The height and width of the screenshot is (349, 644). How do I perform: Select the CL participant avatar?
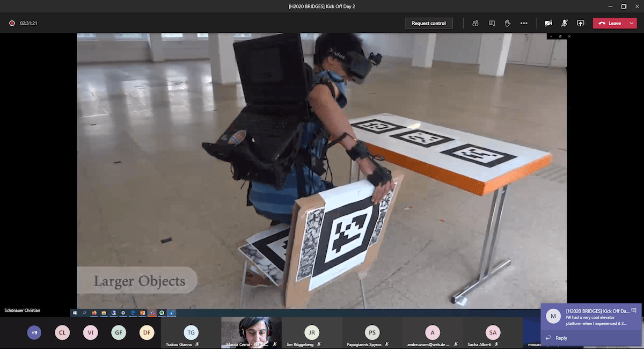point(62,333)
